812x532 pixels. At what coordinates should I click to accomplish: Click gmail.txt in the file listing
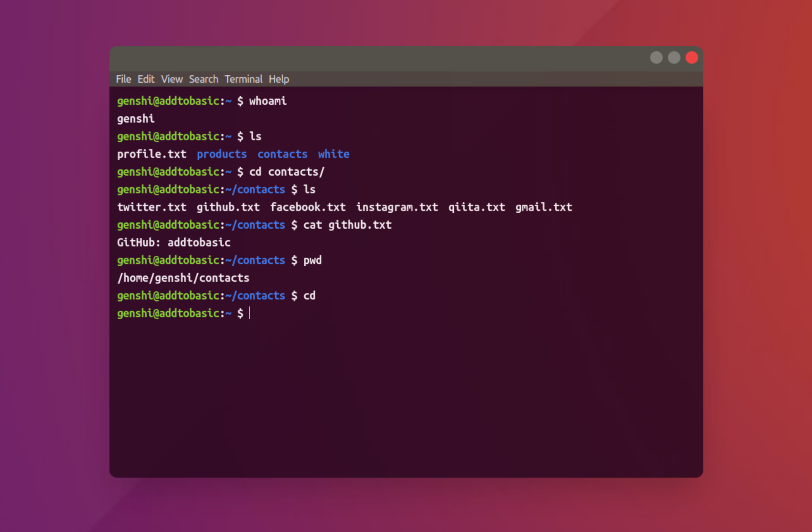point(543,207)
